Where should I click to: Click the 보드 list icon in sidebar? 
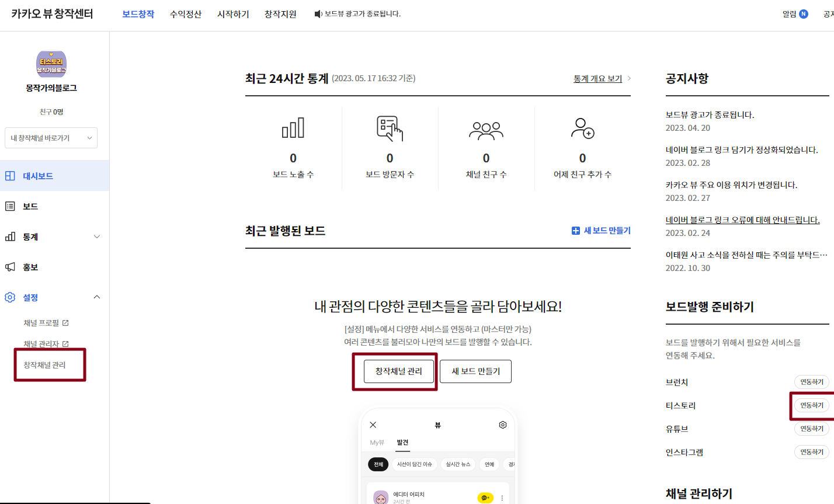(x=10, y=206)
